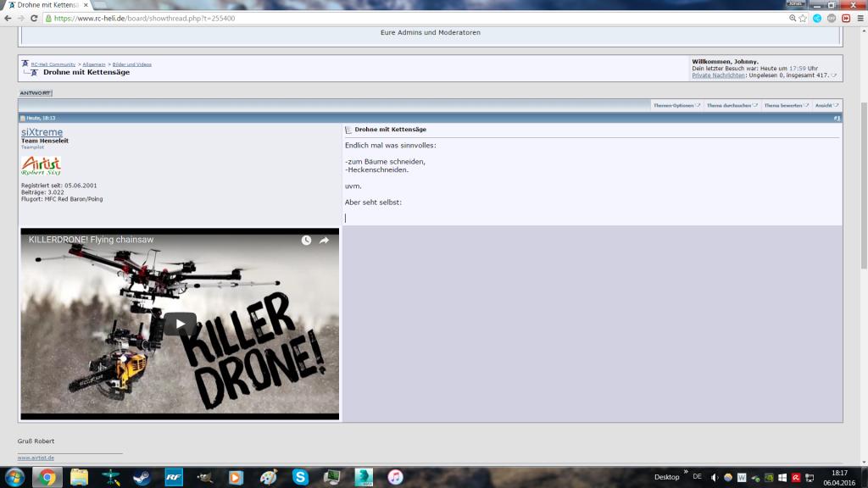Launch Steam from the taskbar
Viewport: 868px width, 488px height.
click(x=142, y=477)
